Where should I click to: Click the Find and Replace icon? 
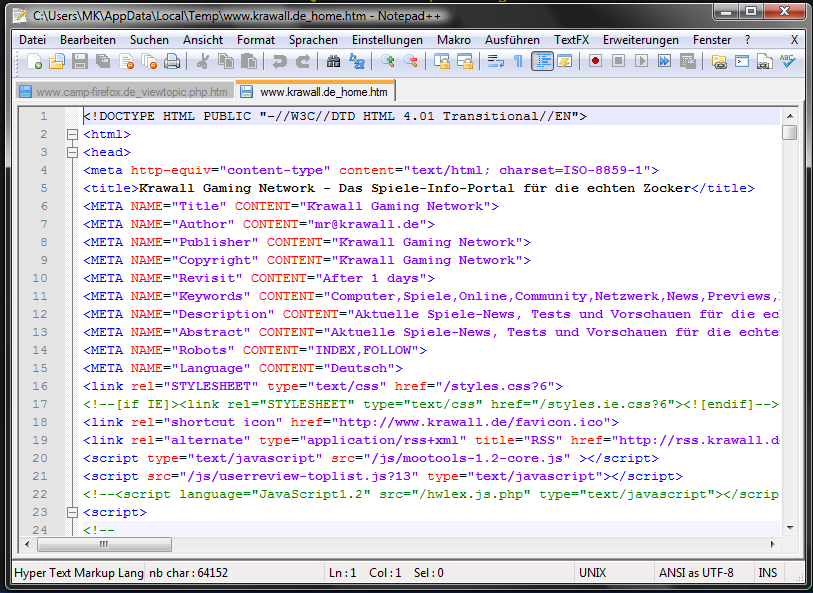pos(357,62)
